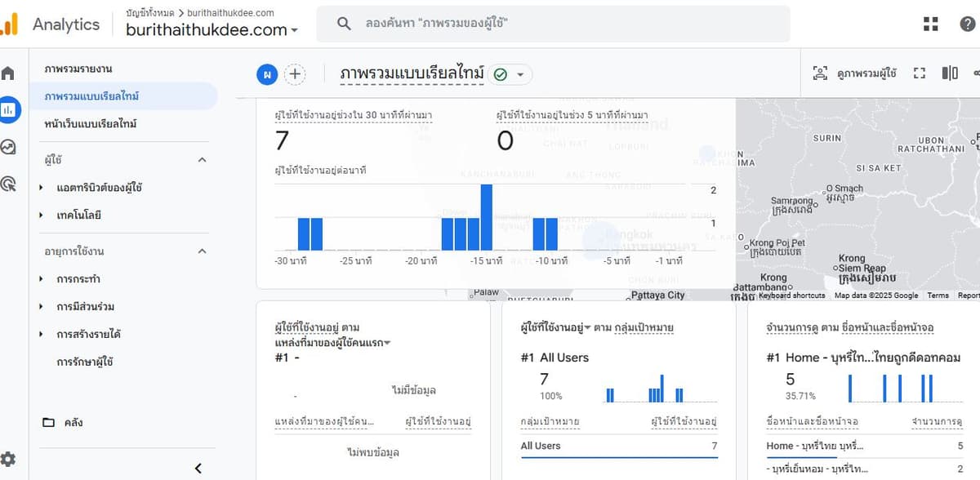This screenshot has width=980, height=480.
Task: Click the tallest bar near -15 นาที
Action: (487, 217)
